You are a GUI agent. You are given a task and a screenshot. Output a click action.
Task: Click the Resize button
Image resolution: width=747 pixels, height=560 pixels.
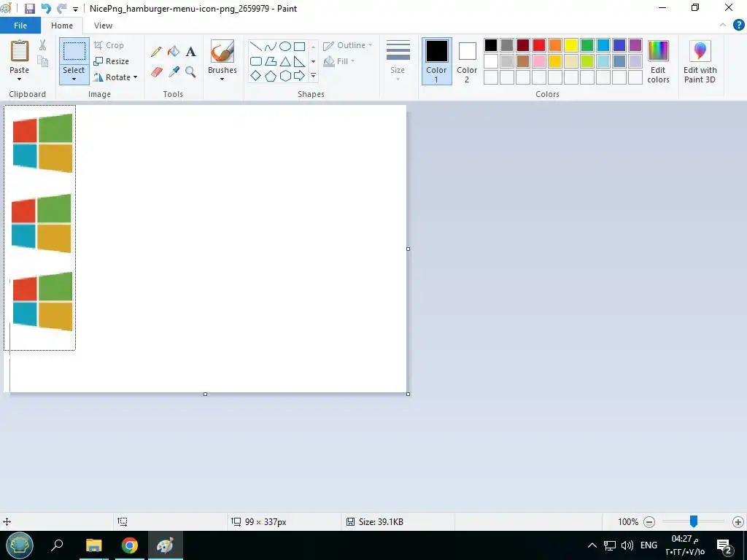click(112, 61)
